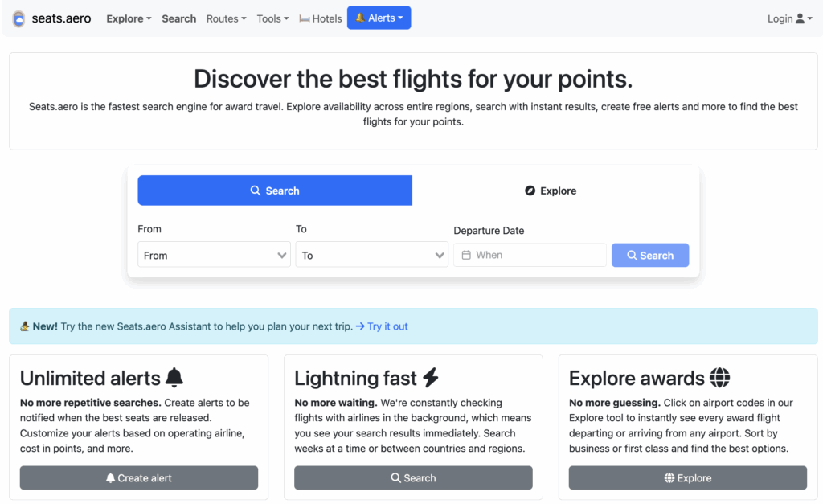Click the globe icon beside Explore awards
This screenshot has height=504, width=823.
[x=719, y=378]
